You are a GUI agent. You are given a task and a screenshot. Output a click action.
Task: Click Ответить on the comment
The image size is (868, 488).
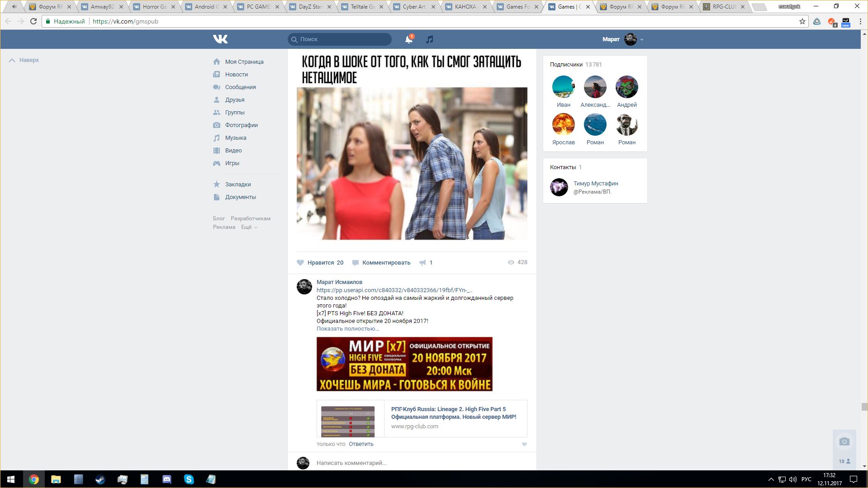click(361, 444)
